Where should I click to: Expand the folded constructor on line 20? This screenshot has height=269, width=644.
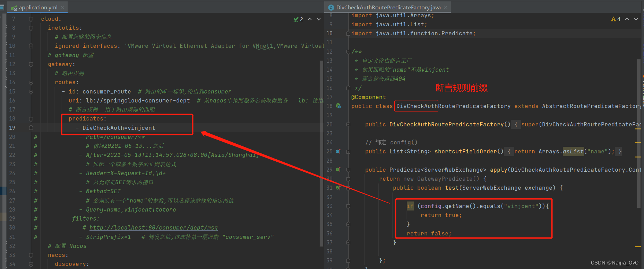pyautogui.click(x=348, y=124)
